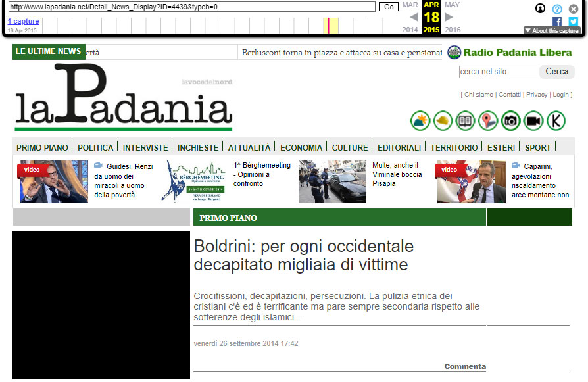Viewport: 588px width, 382px height.
Task: Open the ESTERI menu section
Action: [x=501, y=148]
